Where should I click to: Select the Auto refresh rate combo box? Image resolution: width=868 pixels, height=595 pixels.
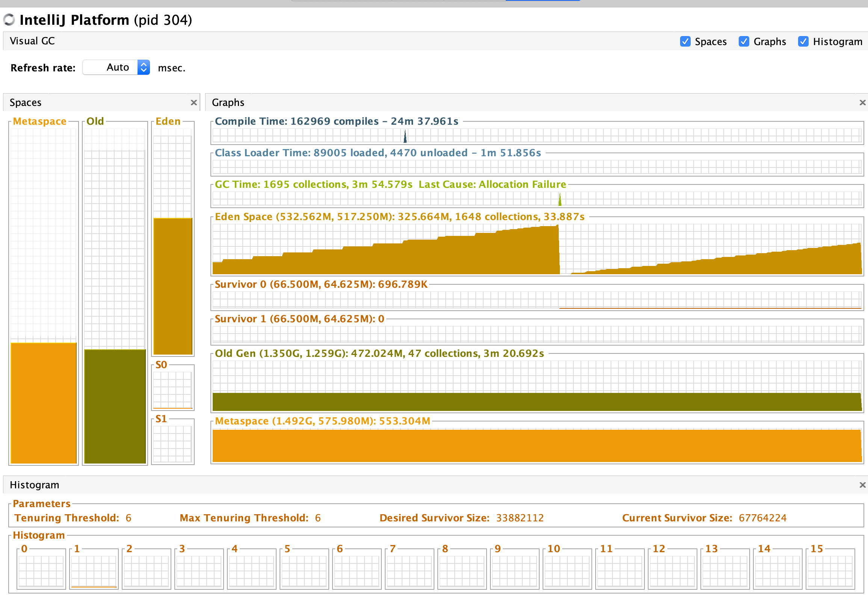coord(116,68)
